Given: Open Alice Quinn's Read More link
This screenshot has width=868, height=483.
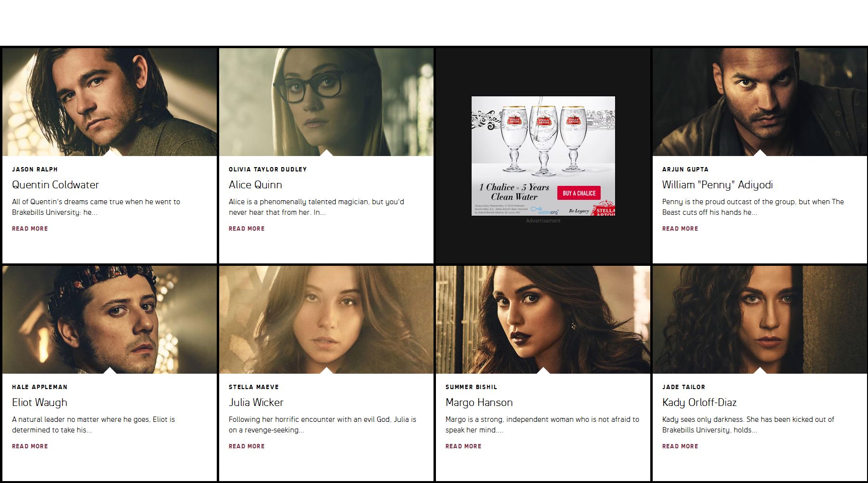Looking at the screenshot, I should [x=247, y=229].
